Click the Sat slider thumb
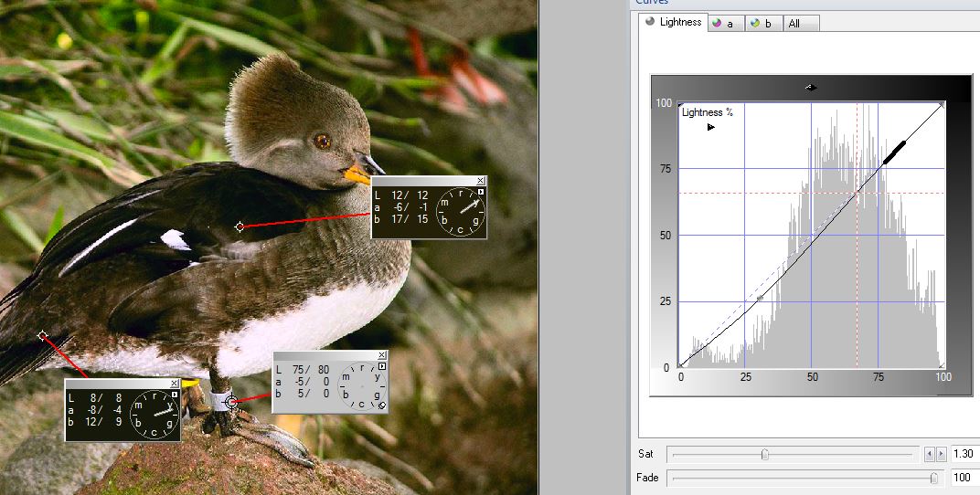The width and height of the screenshot is (980, 495). pyautogui.click(x=764, y=455)
